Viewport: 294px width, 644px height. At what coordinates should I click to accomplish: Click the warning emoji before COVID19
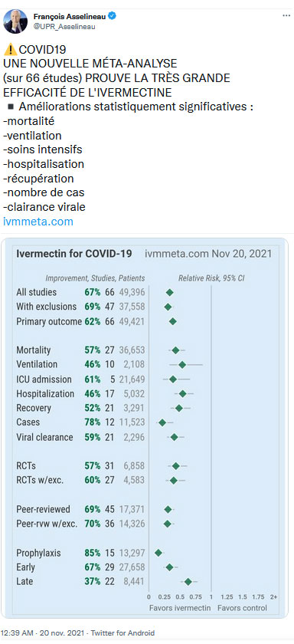10,50
